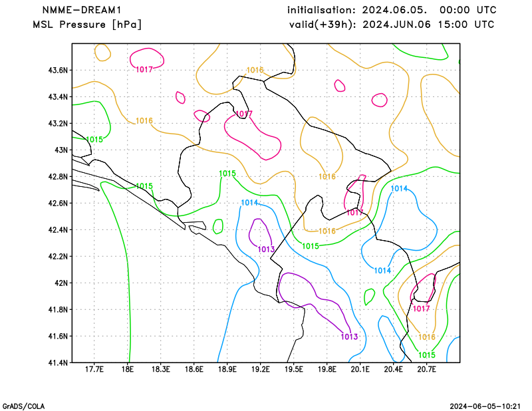Image resolution: width=532 pixels, height=411 pixels.
Task: Click the orange 1016 label near 42.4N, 19.8E
Action: click(x=327, y=231)
